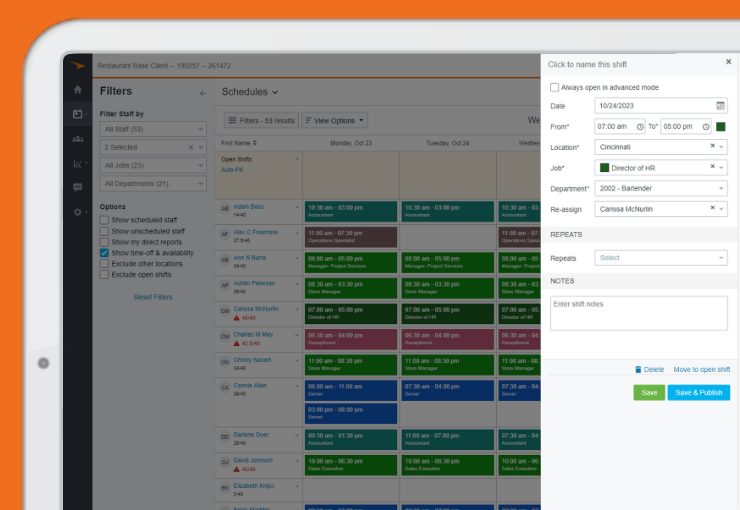Screen dimensions: 740x510
Task: Open the Repeats Select dropdown
Action: click(x=661, y=258)
